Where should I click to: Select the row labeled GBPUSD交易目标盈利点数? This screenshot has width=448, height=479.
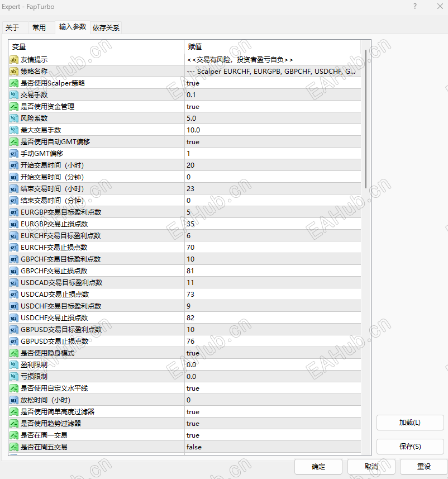coord(185,330)
